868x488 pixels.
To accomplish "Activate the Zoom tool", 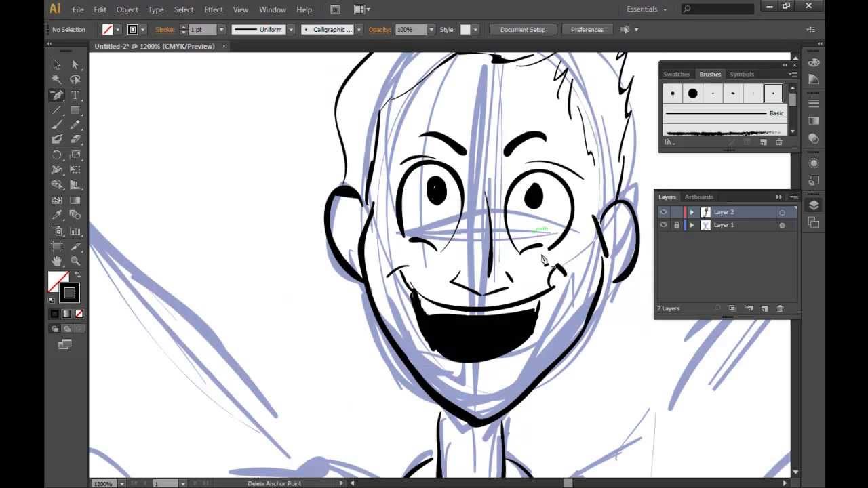I will click(76, 262).
